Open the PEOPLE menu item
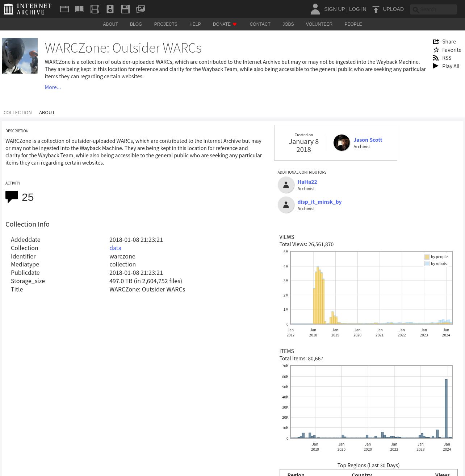This screenshot has height=476, width=465. coord(353,24)
